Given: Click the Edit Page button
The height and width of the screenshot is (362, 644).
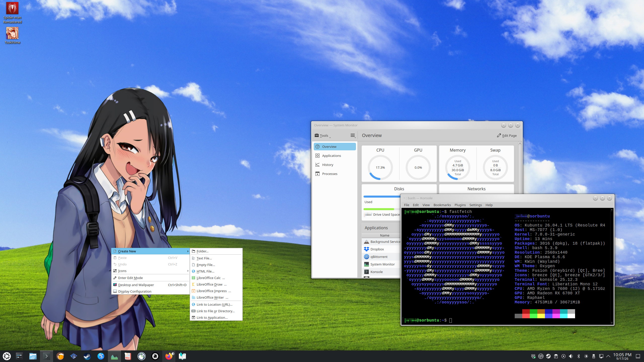Looking at the screenshot, I should pos(507,135).
